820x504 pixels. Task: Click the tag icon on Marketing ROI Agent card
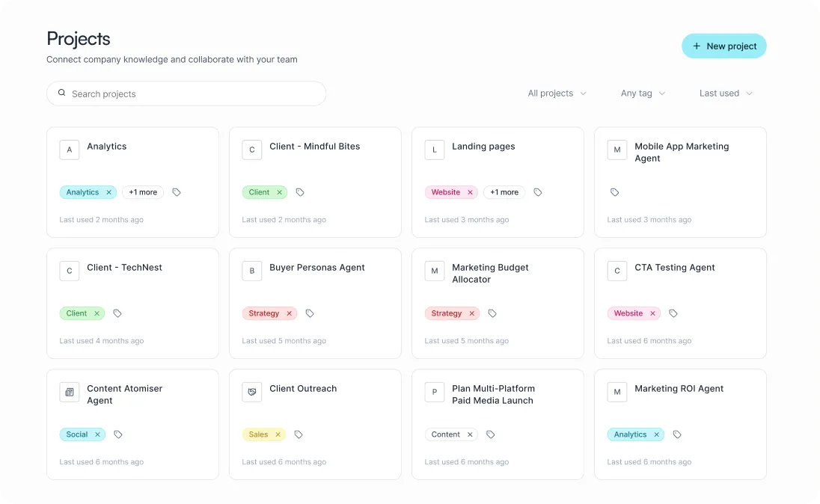pyautogui.click(x=678, y=434)
